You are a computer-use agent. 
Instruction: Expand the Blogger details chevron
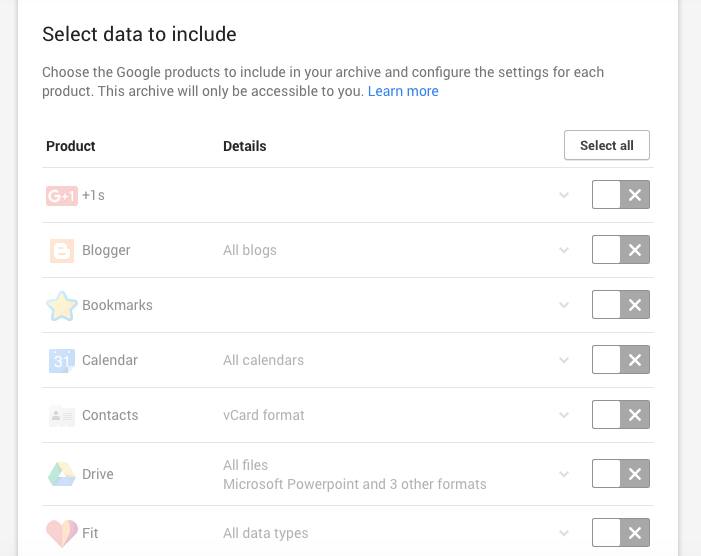pos(565,250)
